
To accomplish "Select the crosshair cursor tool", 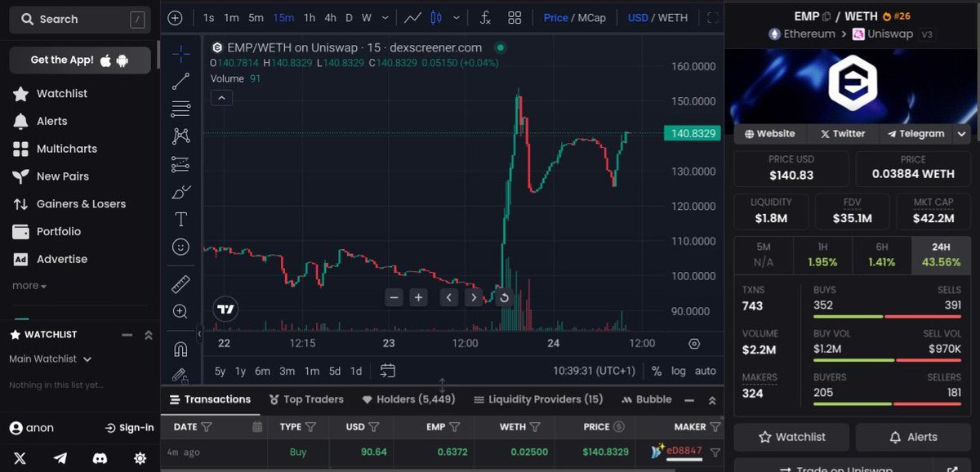I will tap(180, 53).
